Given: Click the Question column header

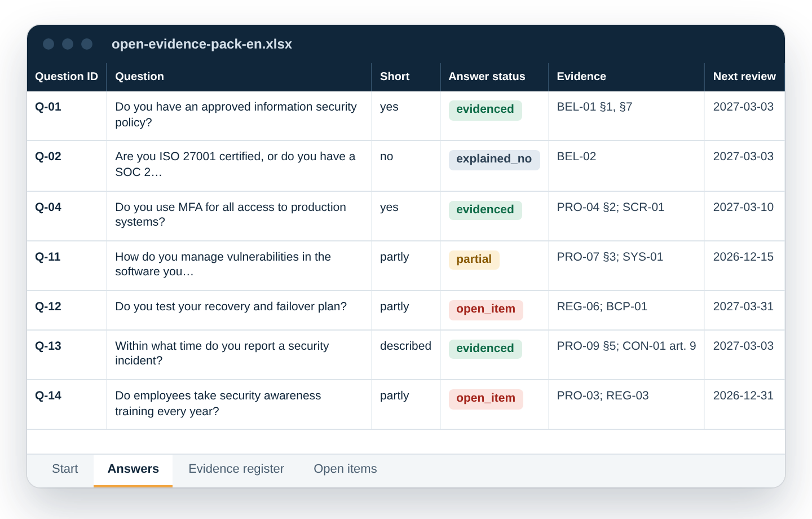Looking at the screenshot, I should coord(239,77).
